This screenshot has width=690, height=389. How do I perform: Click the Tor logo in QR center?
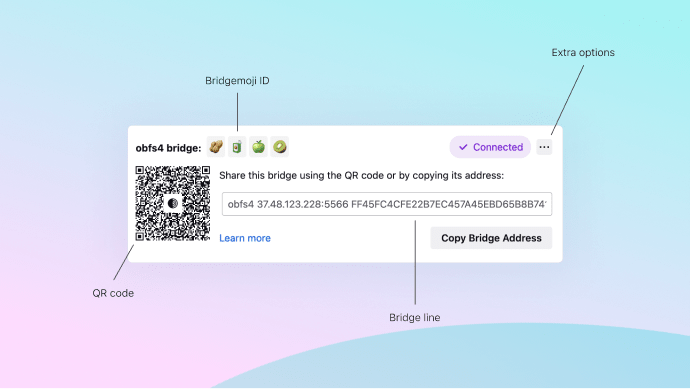(172, 203)
